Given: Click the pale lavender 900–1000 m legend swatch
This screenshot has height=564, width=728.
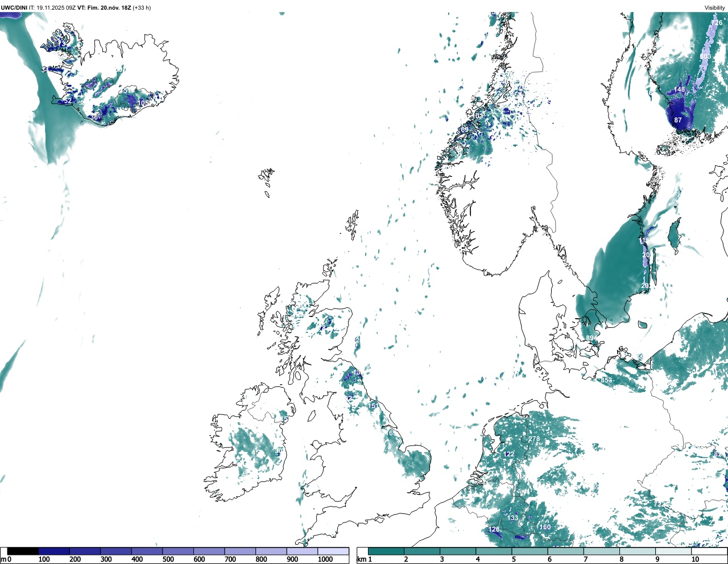Looking at the screenshot, I should [302, 551].
